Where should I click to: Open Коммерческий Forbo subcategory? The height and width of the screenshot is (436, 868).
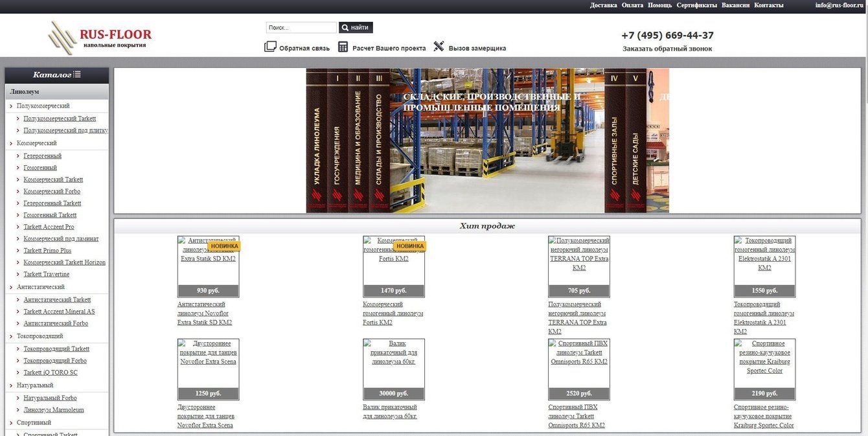[x=52, y=192]
